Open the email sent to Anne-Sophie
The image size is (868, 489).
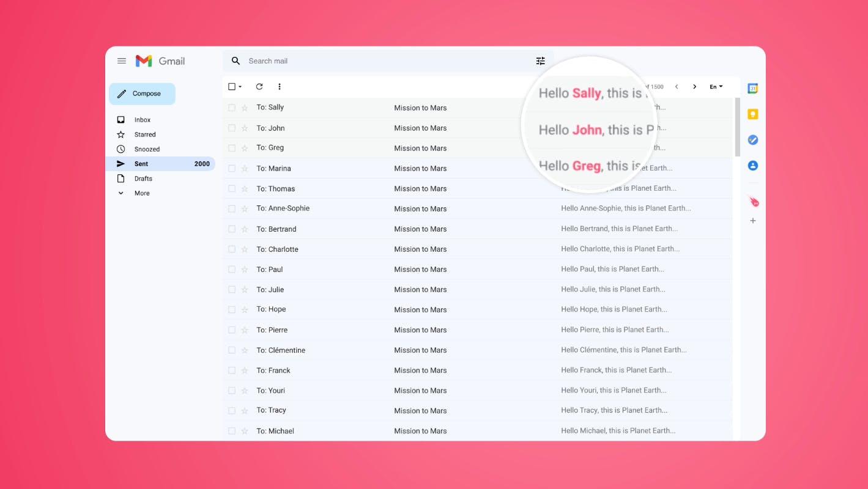click(x=477, y=208)
